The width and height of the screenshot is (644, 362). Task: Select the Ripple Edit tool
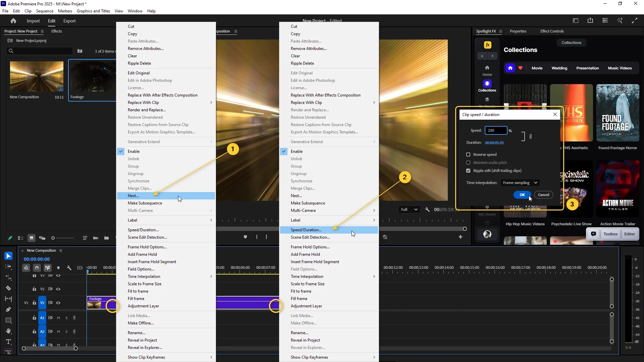pyautogui.click(x=8, y=278)
